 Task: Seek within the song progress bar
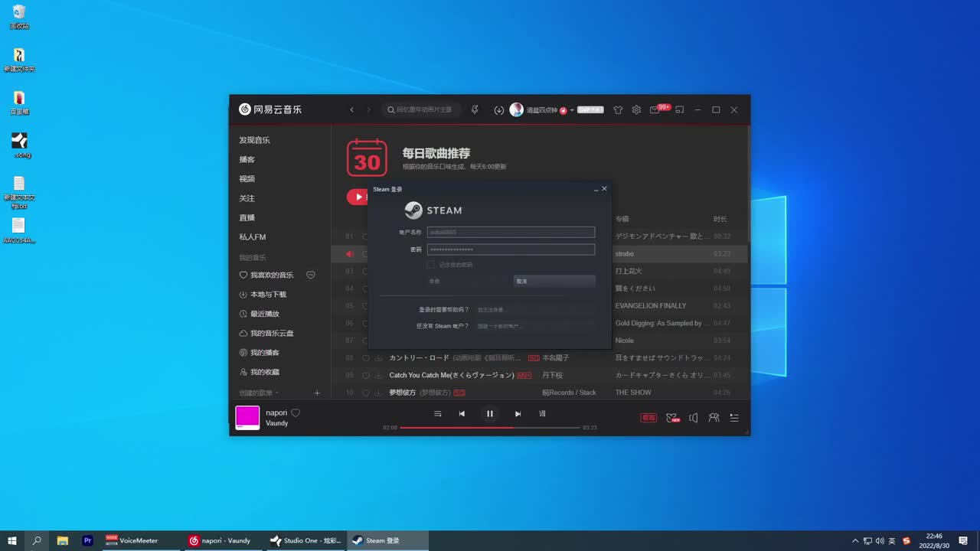click(x=490, y=428)
